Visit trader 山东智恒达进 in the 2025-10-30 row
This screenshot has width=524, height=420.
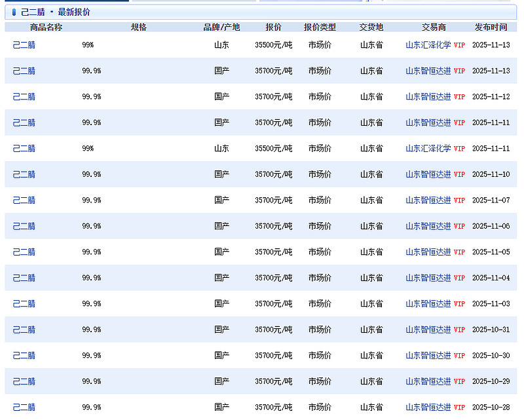pos(428,356)
